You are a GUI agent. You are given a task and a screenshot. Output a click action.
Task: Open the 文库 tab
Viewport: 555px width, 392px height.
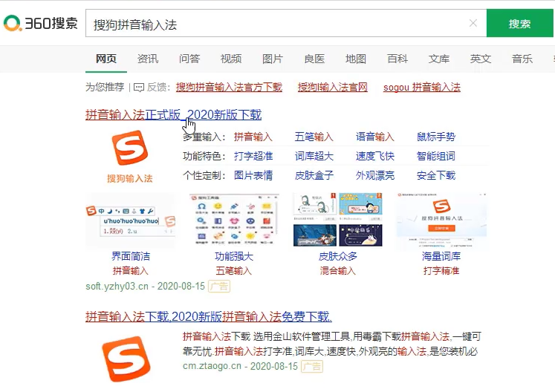tap(439, 59)
